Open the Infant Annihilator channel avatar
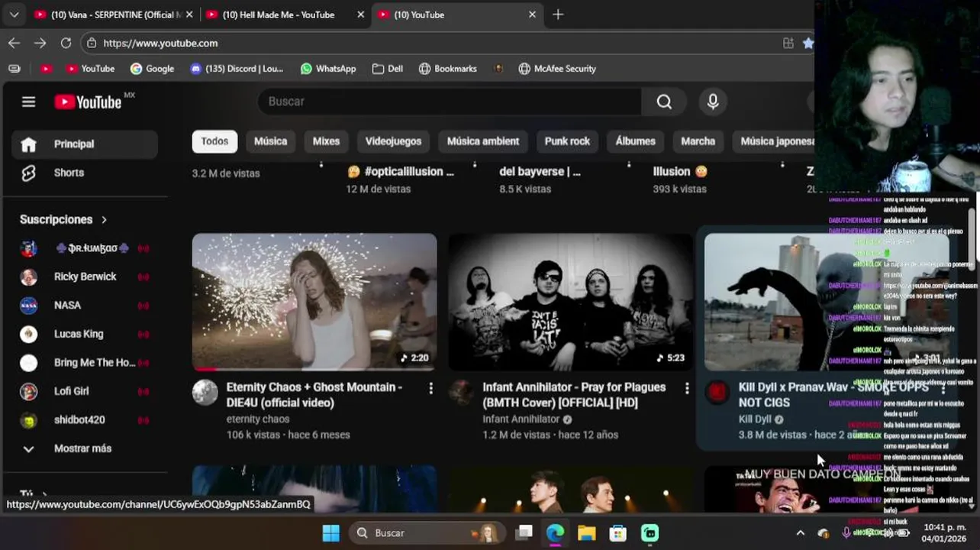The width and height of the screenshot is (980, 550). pyautogui.click(x=461, y=392)
